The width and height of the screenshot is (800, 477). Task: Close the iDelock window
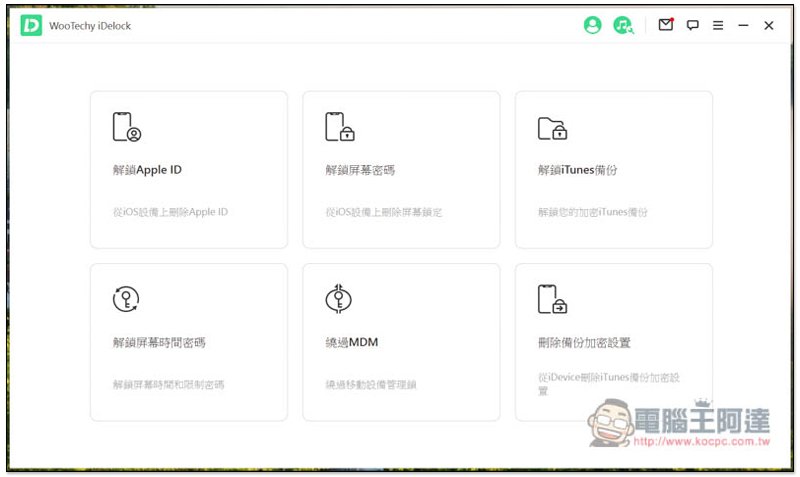pos(769,26)
